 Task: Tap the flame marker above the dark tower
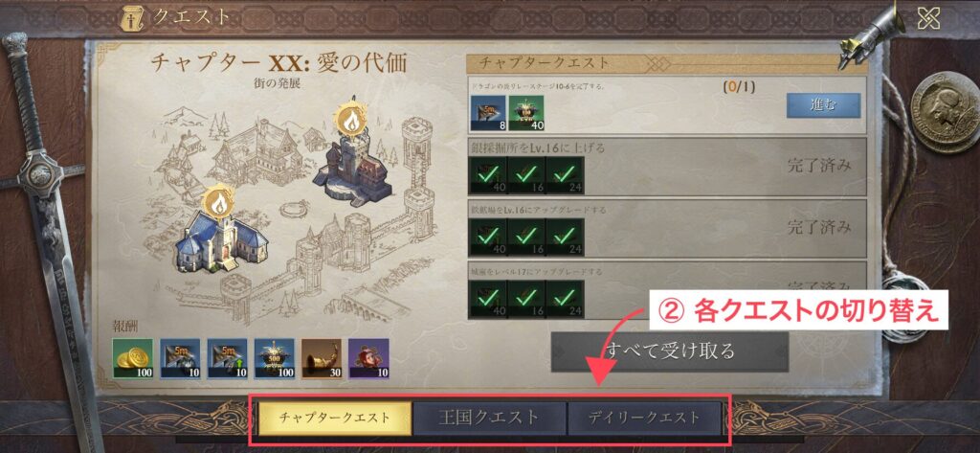point(350,120)
